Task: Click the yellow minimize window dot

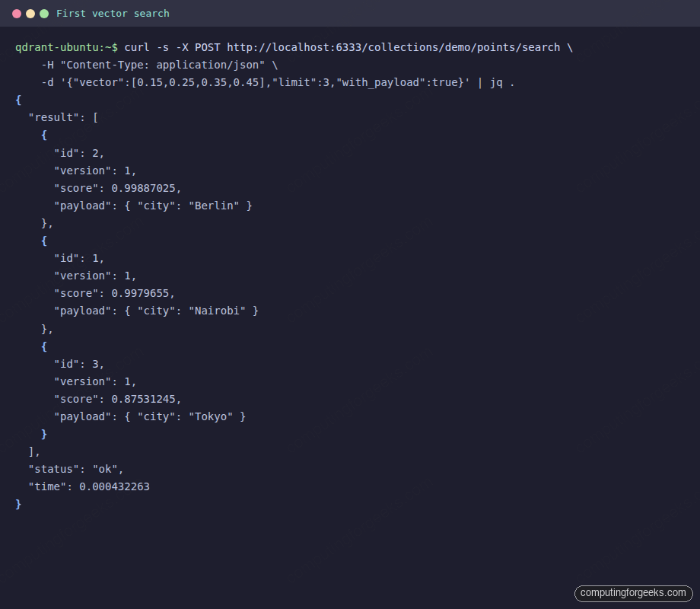Action: click(30, 14)
